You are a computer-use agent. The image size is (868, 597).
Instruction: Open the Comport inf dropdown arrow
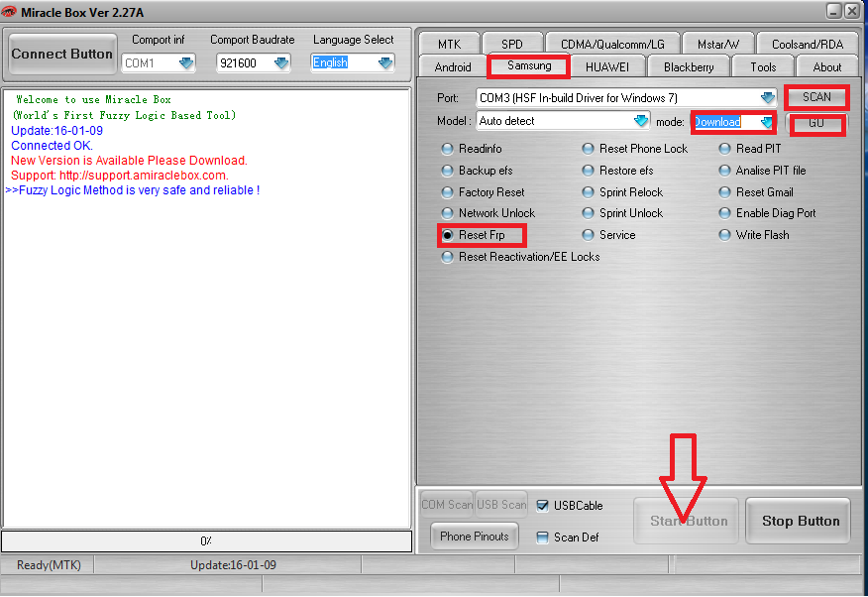pos(186,62)
